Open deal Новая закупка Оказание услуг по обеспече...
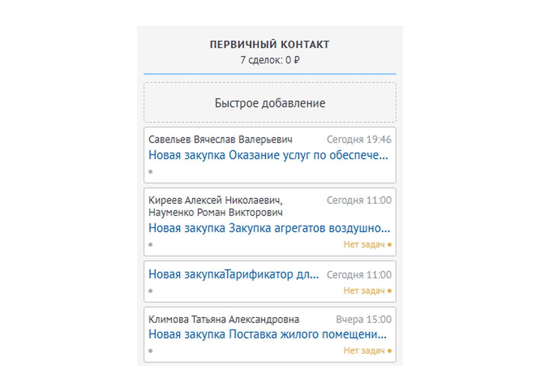 (x=268, y=155)
